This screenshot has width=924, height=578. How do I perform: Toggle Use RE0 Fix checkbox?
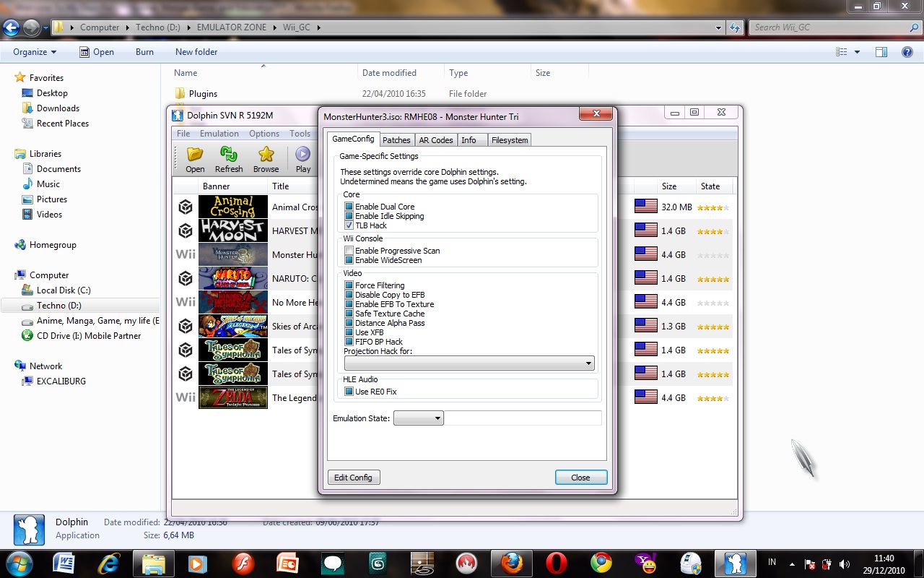[349, 392]
